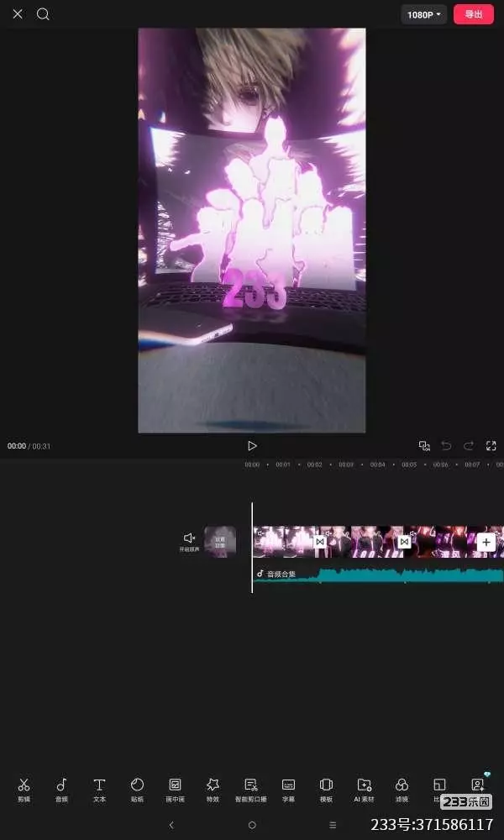
Task: Tap the mute indicator on first clip
Action: click(x=260, y=533)
